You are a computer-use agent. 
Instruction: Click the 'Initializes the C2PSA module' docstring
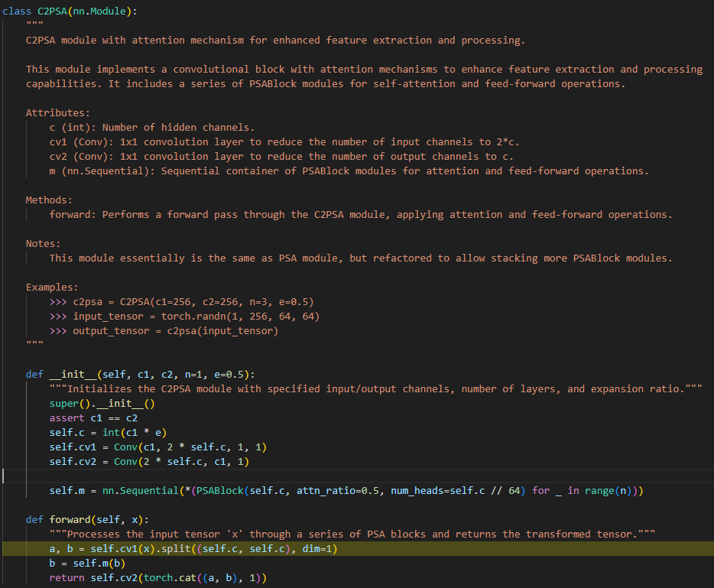[x=375, y=389]
